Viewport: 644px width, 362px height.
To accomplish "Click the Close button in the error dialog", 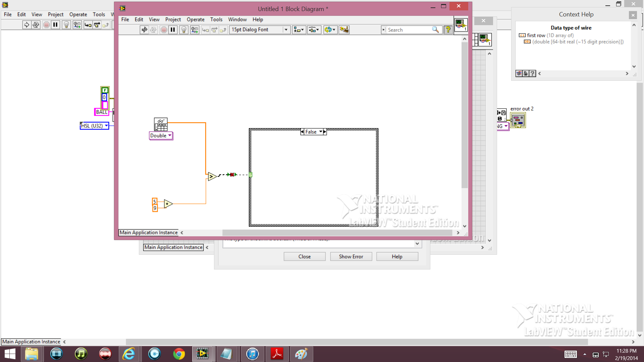I will (305, 256).
